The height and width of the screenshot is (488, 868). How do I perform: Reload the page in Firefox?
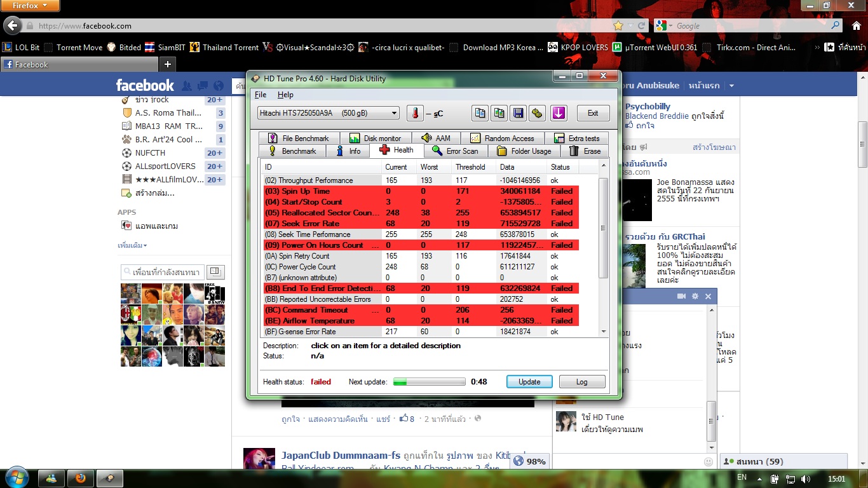click(641, 26)
